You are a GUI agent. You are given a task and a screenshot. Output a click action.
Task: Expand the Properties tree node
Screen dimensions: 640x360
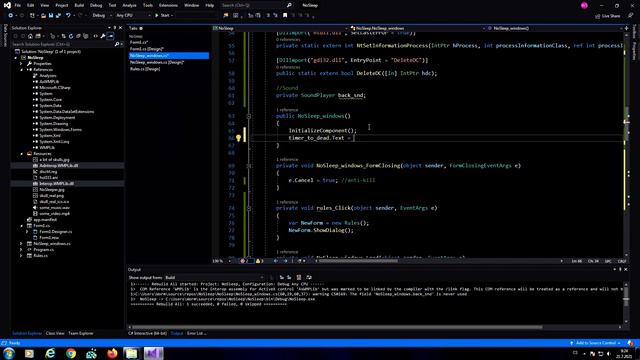(22, 64)
